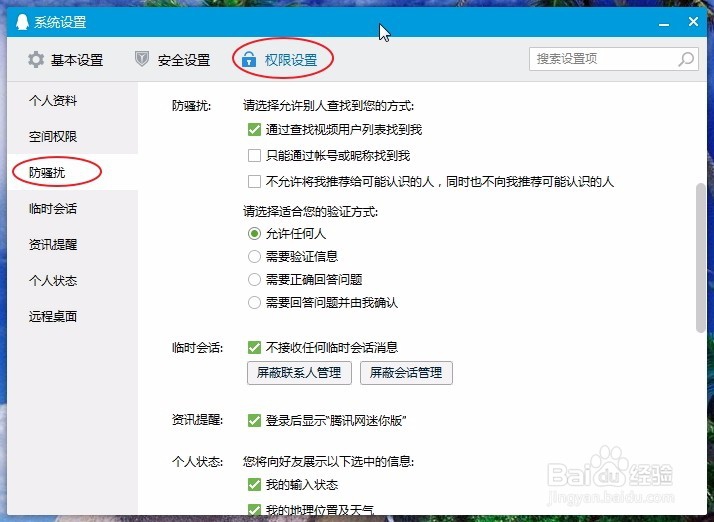Toggle 不接收任何临时会话消息 checkbox
This screenshot has height=522, width=714.
pyautogui.click(x=254, y=348)
